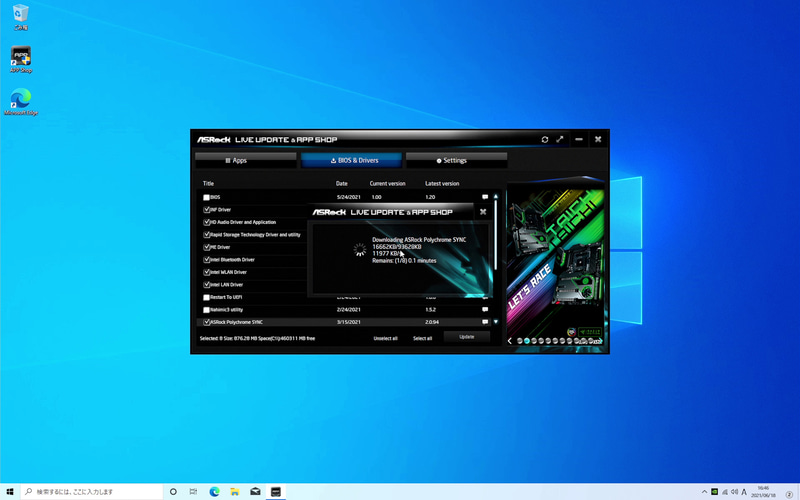Click the taskbar search box

point(91,491)
